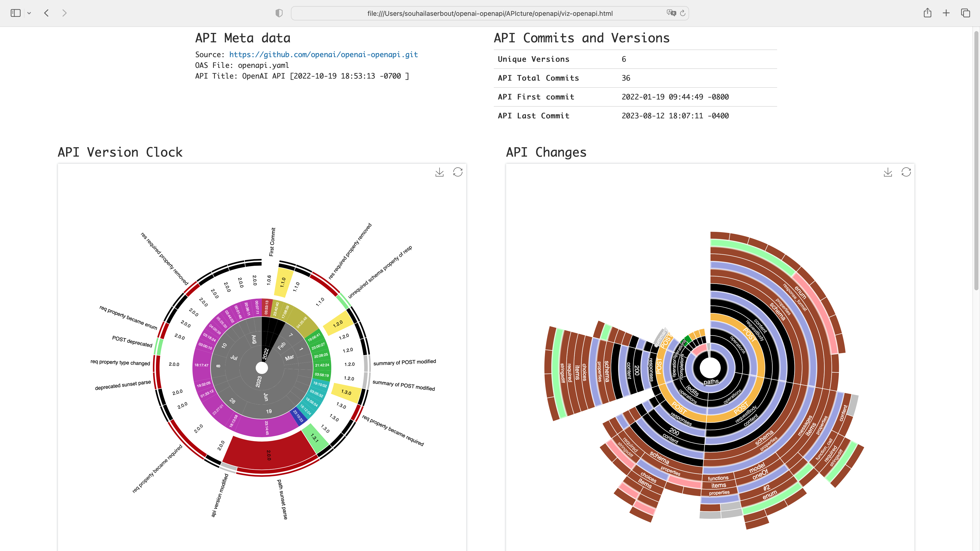The image size is (980, 551).
Task: Click 'api version modified' label
Action: tap(219, 495)
